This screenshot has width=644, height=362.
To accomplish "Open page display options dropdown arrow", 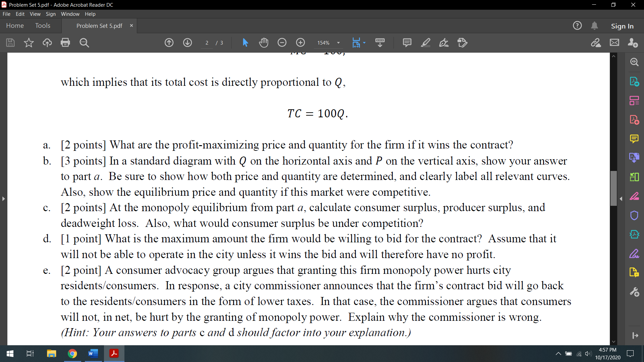I will point(364,43).
